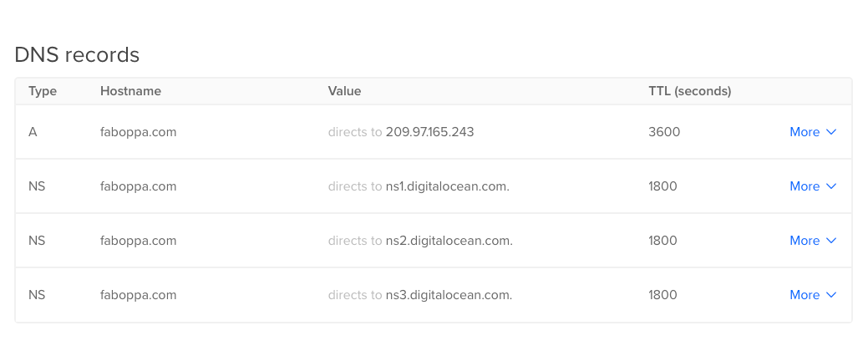Click the TTL (seconds) column header

coord(690,91)
